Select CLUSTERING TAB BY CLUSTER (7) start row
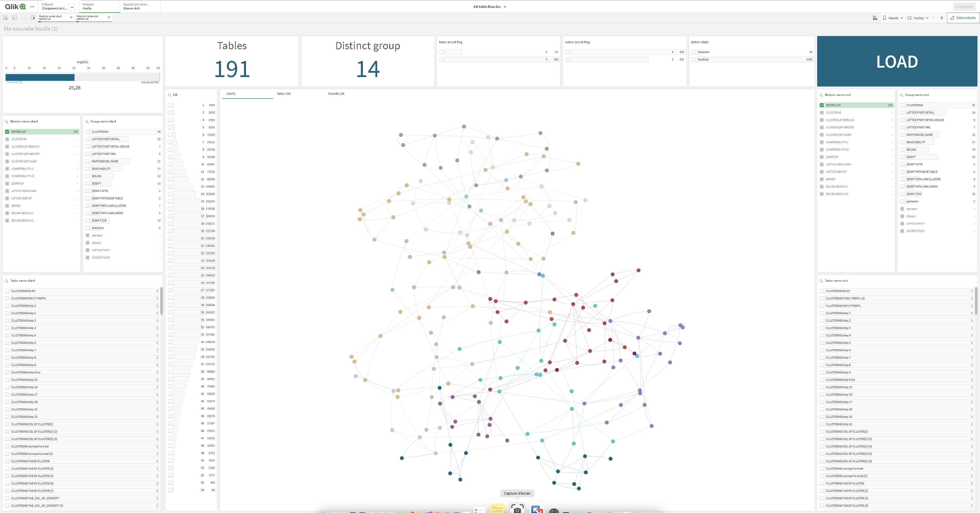Viewport: 980px width, 513px height. pos(81,491)
